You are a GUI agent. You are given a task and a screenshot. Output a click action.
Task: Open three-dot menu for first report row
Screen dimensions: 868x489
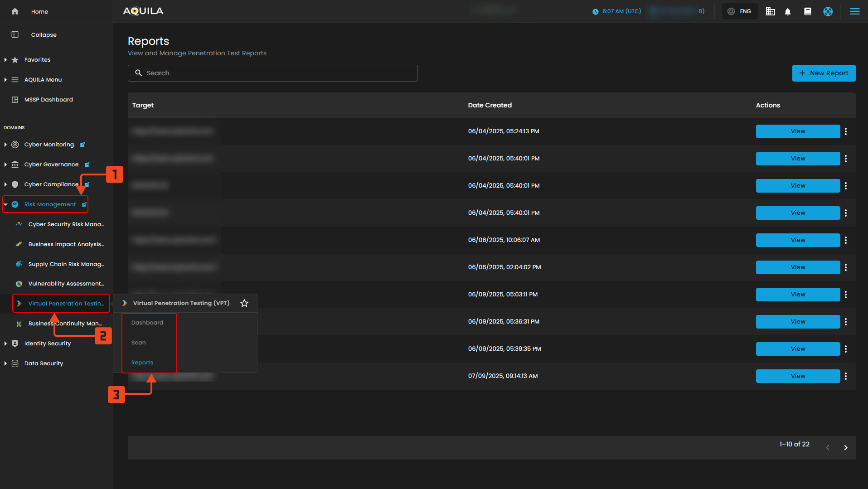(x=846, y=131)
